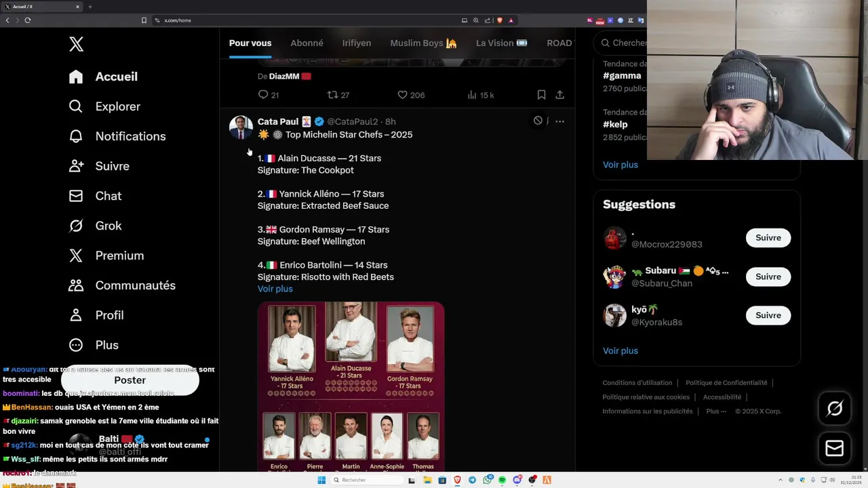The width and height of the screenshot is (868, 488).
Task: Follow kyō @Kyoraku8s
Action: click(768, 315)
